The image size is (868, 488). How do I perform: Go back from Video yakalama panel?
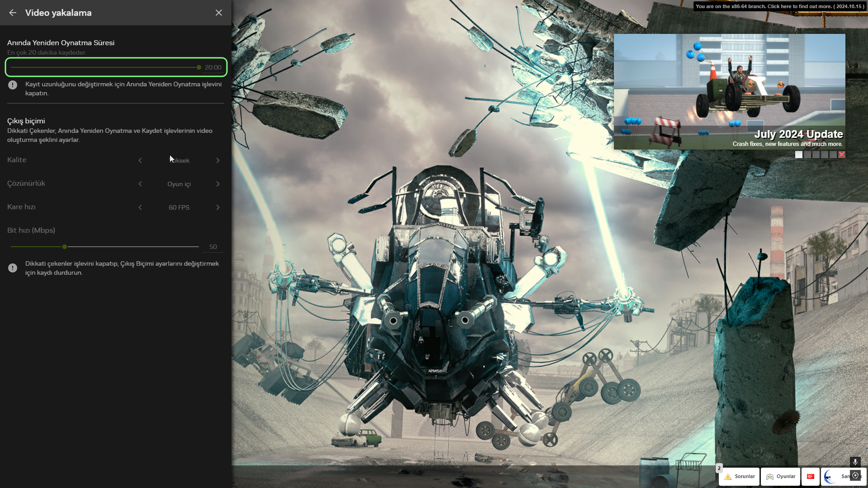[13, 13]
